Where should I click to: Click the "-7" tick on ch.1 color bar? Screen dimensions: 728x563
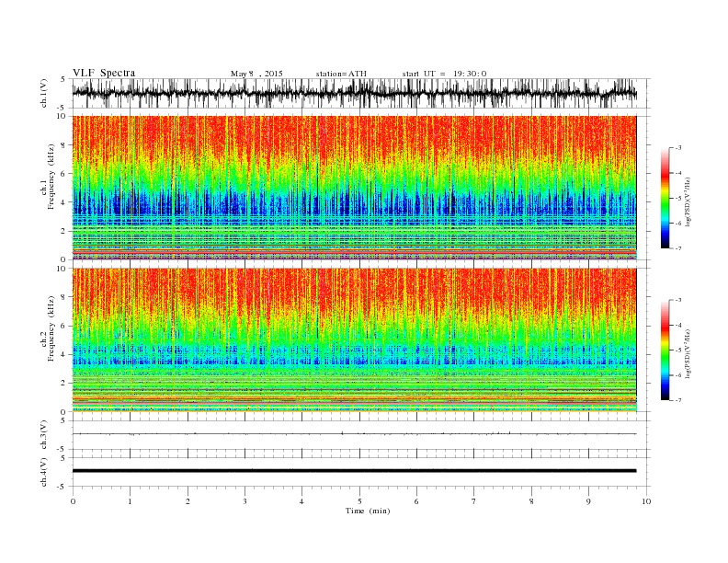[678, 248]
